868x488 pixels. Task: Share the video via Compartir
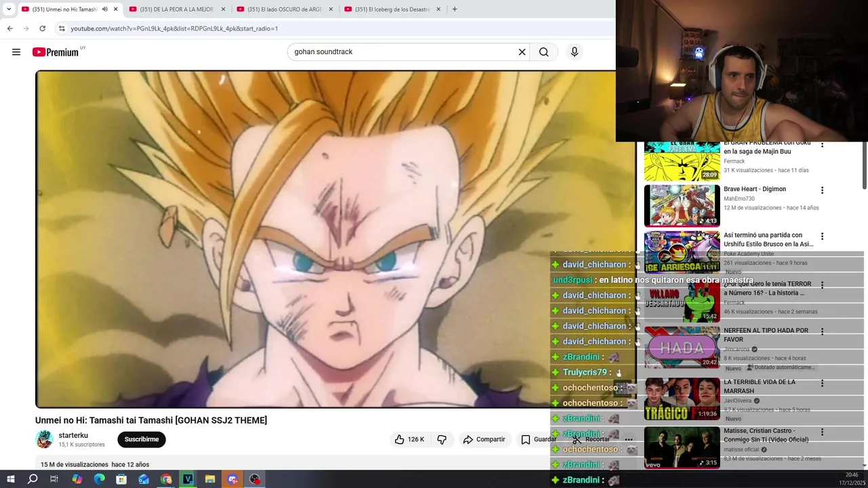pos(484,439)
